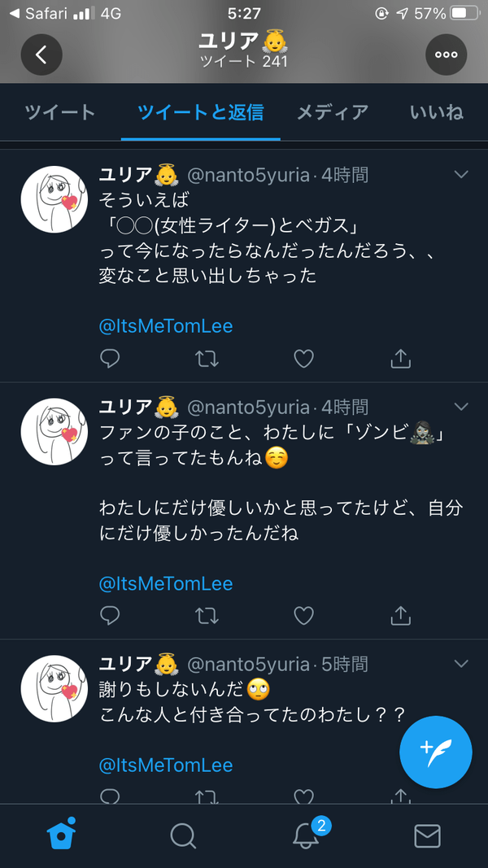
Task: Share the ゾンビ tweet
Action: [x=400, y=616]
